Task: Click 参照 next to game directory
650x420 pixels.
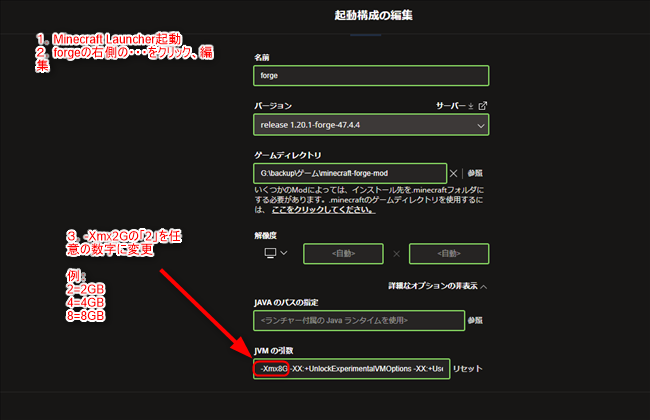Action: click(476, 174)
